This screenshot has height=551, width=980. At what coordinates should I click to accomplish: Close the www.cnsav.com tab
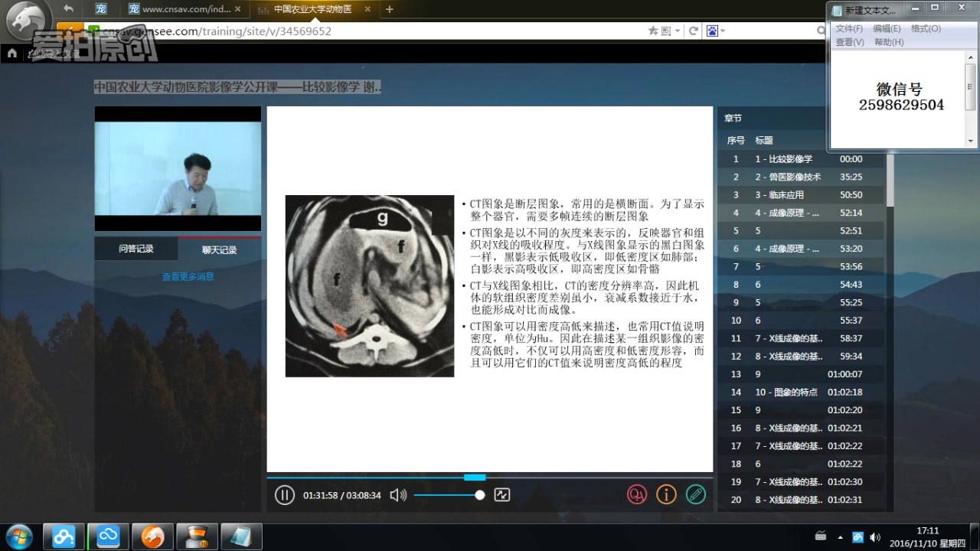coord(237,9)
